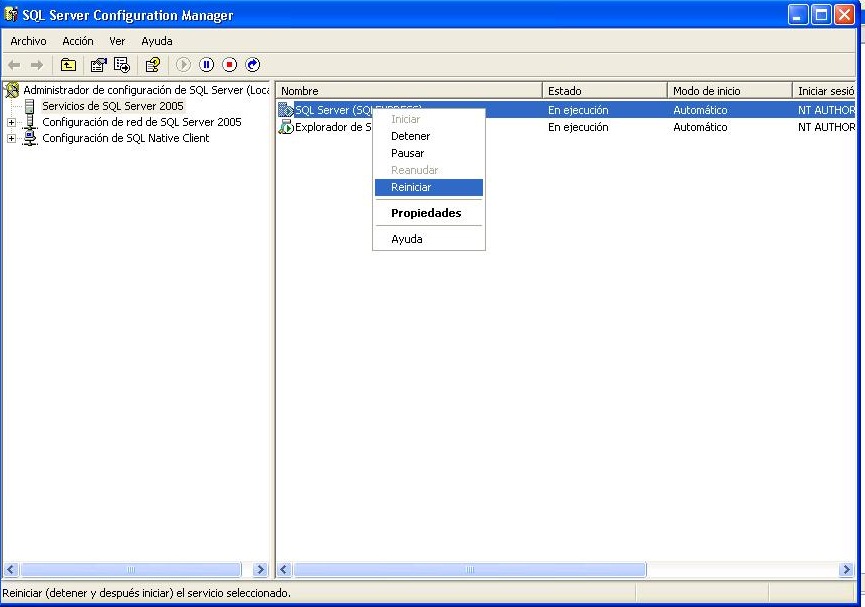Viewport: 865px width, 607px height.
Task: Select Configuración de red de SQL Server 2005
Action: click(142, 122)
